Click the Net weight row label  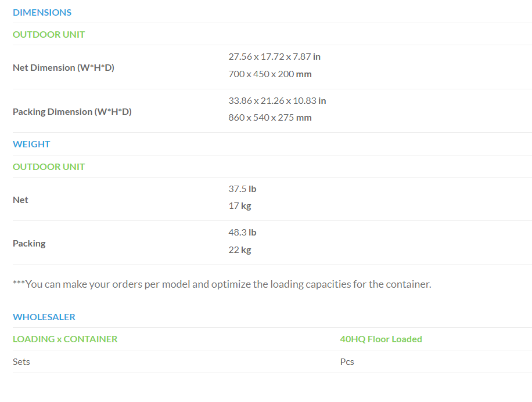[20, 200]
